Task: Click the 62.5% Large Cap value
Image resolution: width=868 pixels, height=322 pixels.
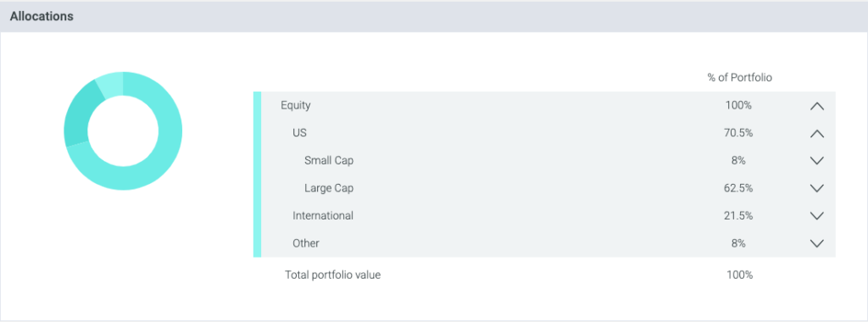Action: point(739,188)
